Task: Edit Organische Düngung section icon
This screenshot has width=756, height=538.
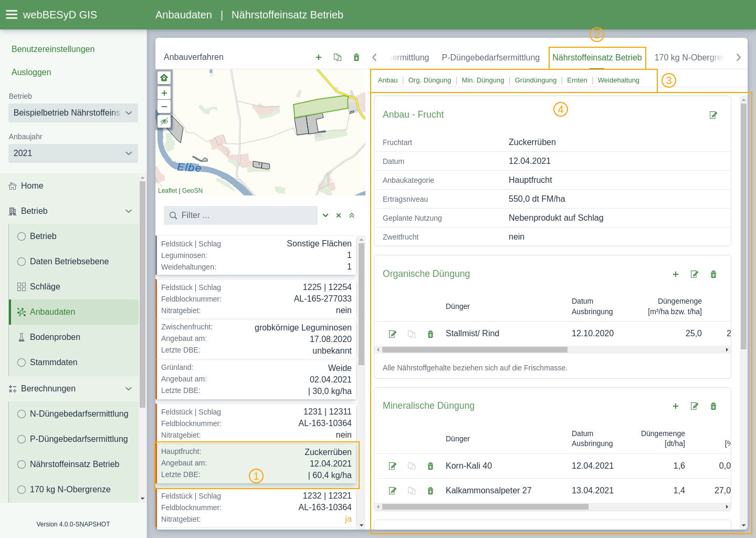Action: click(695, 274)
